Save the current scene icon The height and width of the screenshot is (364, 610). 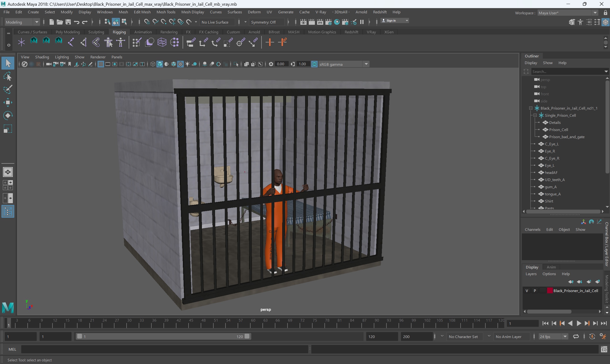click(x=68, y=22)
